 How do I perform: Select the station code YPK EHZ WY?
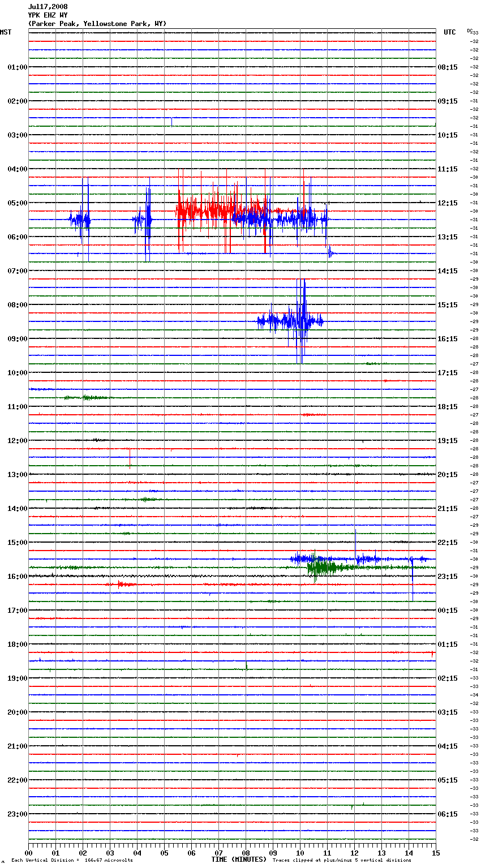(48, 15)
